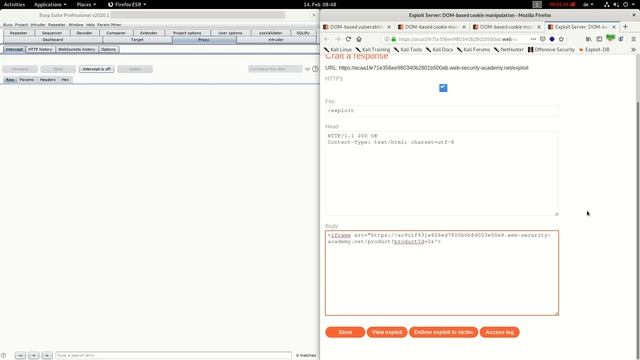Select Params message view tab
Screen dimensions: 640x360
coord(27,80)
